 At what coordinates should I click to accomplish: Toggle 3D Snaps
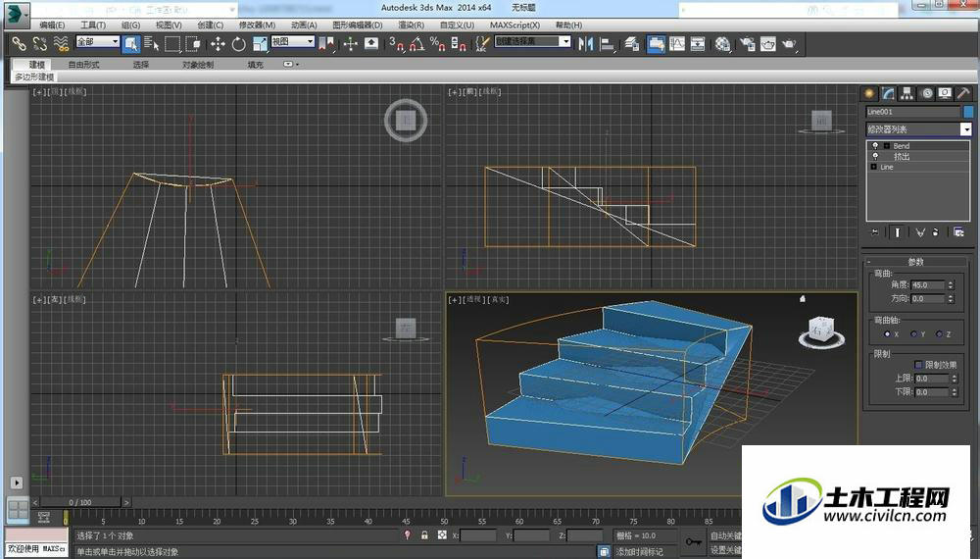click(x=396, y=44)
